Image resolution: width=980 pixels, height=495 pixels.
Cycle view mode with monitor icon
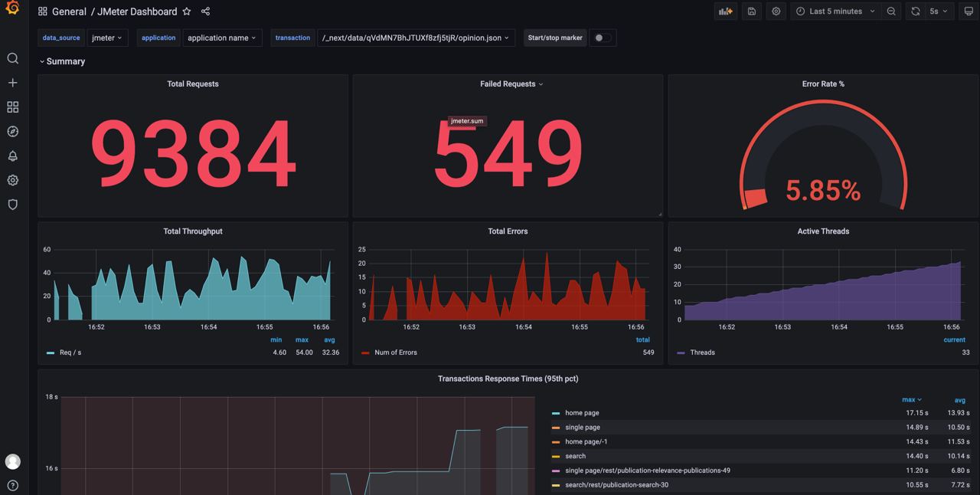point(969,11)
